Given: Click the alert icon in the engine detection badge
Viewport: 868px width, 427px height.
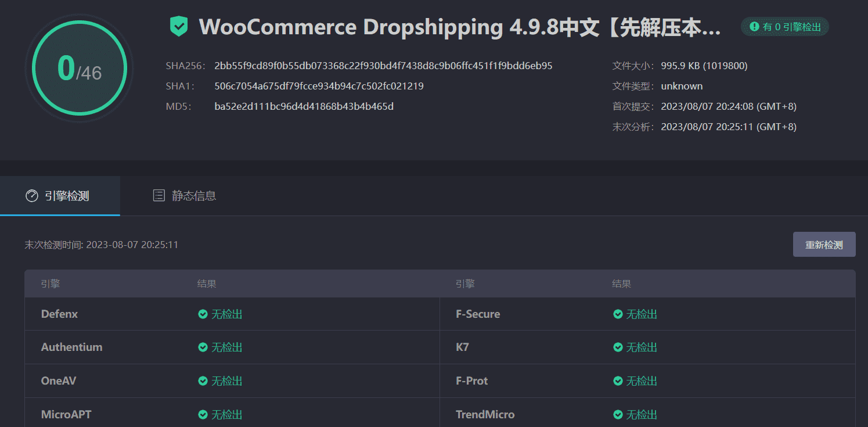Looking at the screenshot, I should [x=754, y=27].
